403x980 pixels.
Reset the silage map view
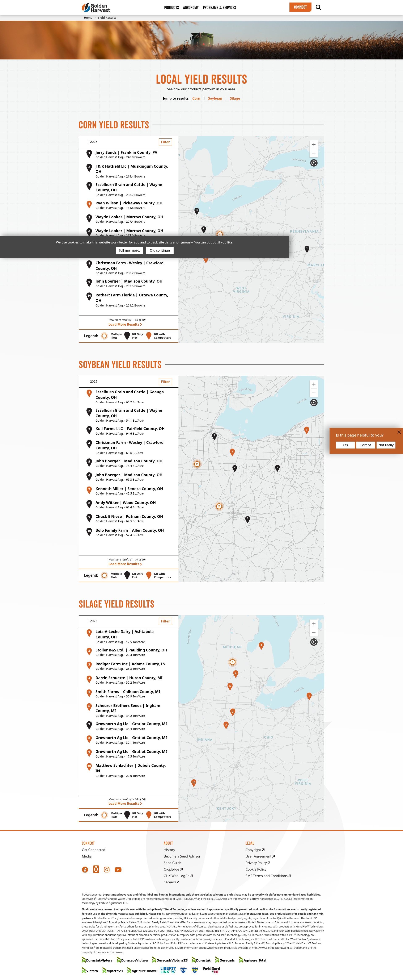[314, 642]
